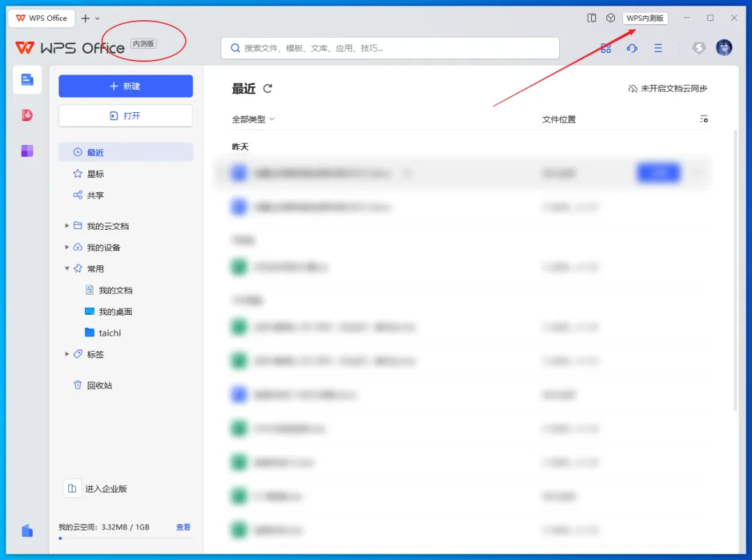The height and width of the screenshot is (560, 752).
Task: Open the Documents icon in left rail
Action: click(27, 79)
